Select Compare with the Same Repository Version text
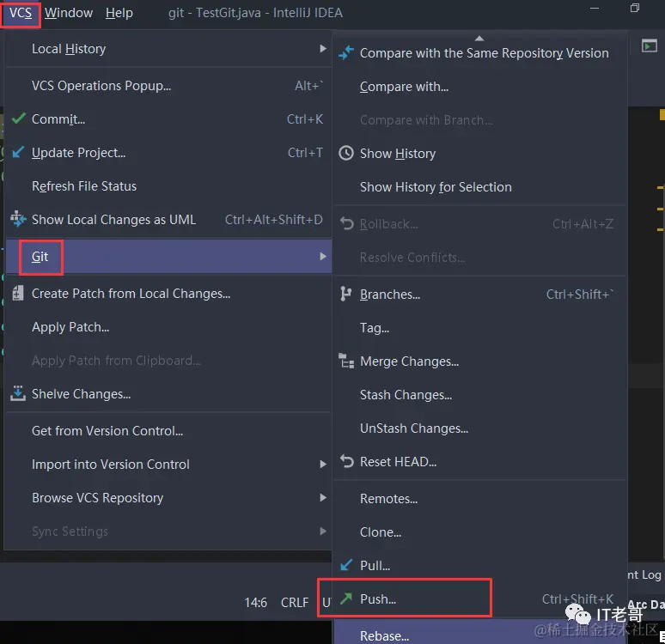Screen dimensions: 665x644 point(485,53)
